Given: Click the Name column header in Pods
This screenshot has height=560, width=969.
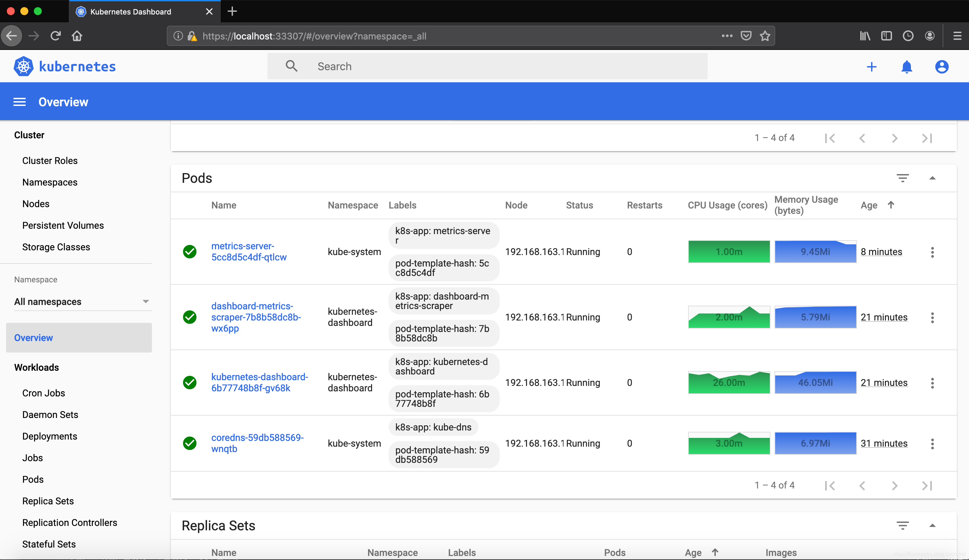Looking at the screenshot, I should click(224, 205).
